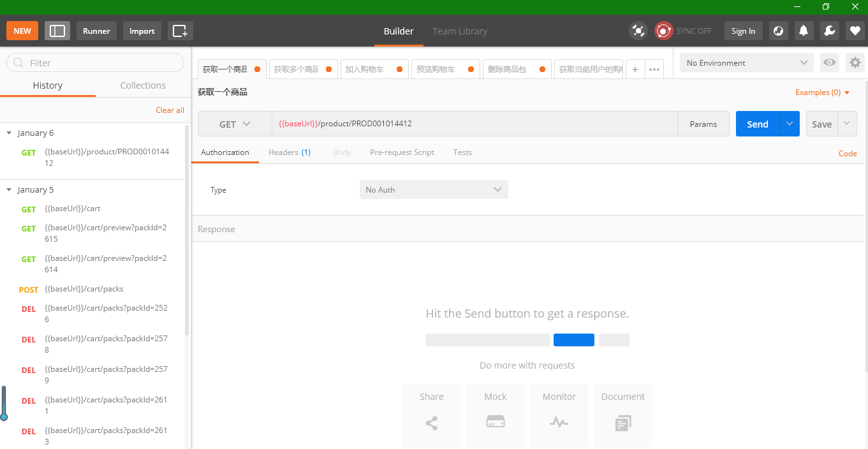Toggle the sidebar layout icon
This screenshot has width=868, height=449.
click(x=57, y=31)
